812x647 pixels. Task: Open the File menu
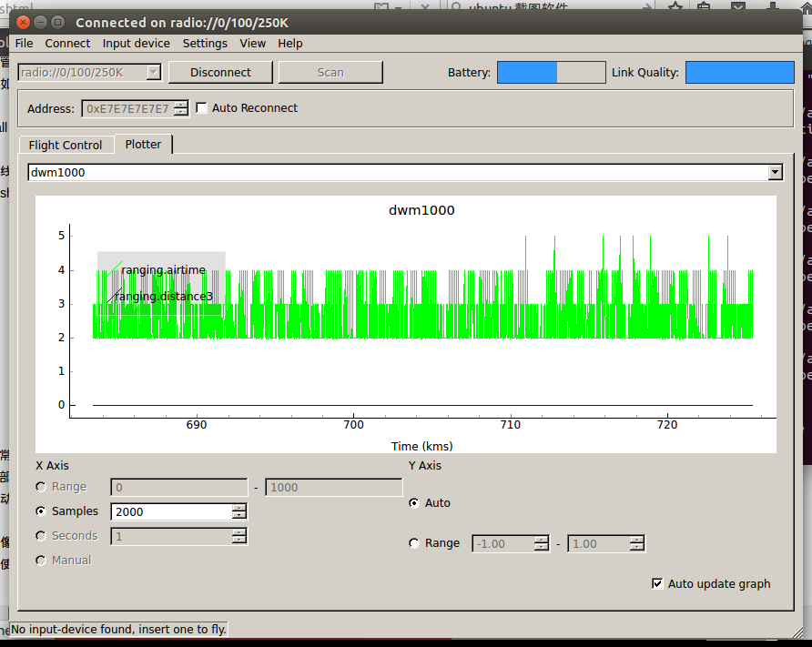24,43
